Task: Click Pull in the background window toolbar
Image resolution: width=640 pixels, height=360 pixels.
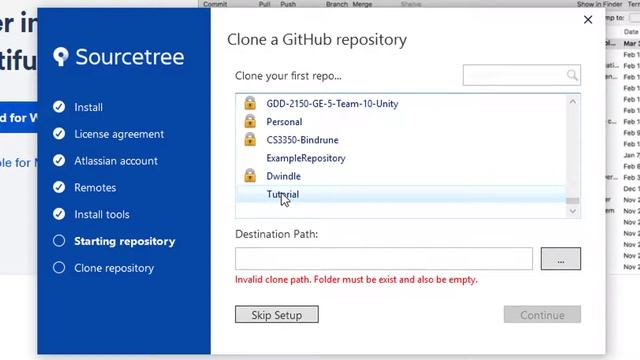Action: [264, 4]
